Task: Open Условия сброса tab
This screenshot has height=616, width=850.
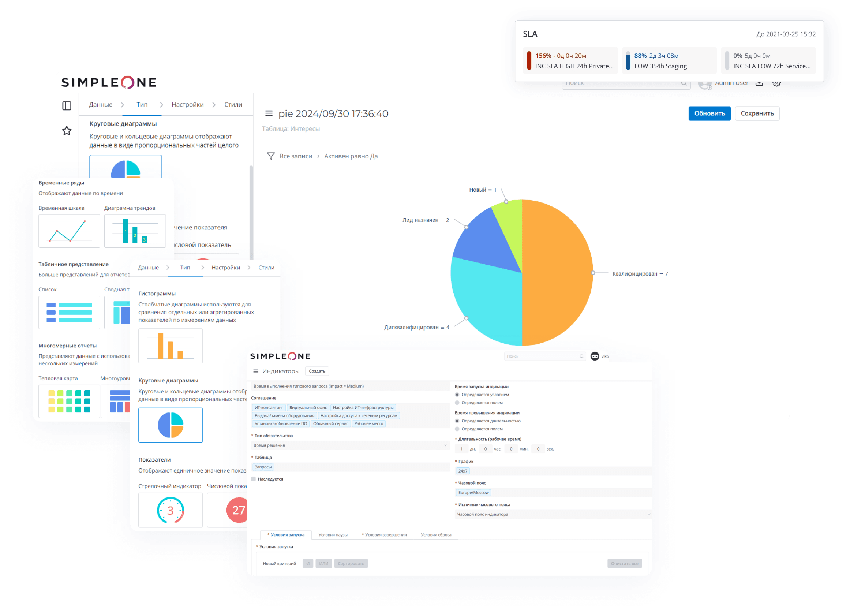Action: coord(436,535)
